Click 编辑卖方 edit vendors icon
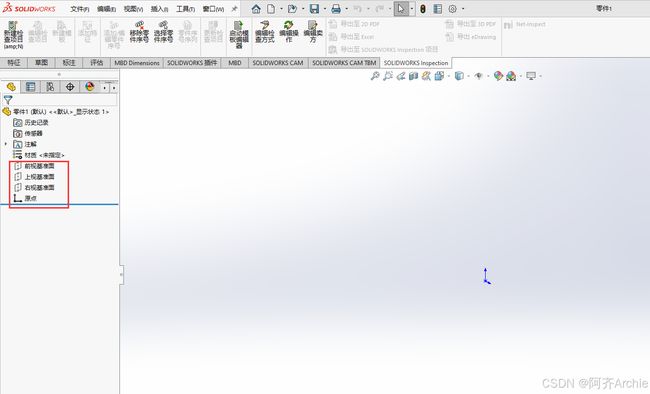 click(x=313, y=32)
